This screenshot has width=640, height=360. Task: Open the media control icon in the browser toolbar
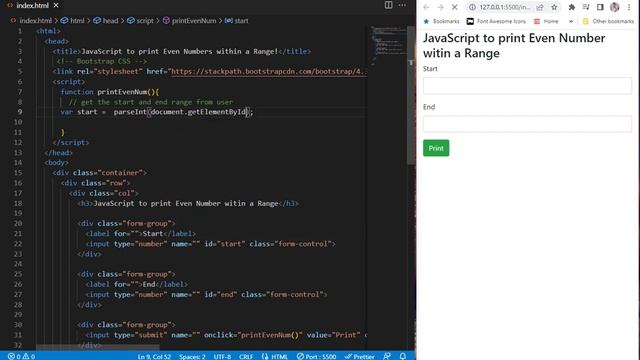[x=586, y=7]
